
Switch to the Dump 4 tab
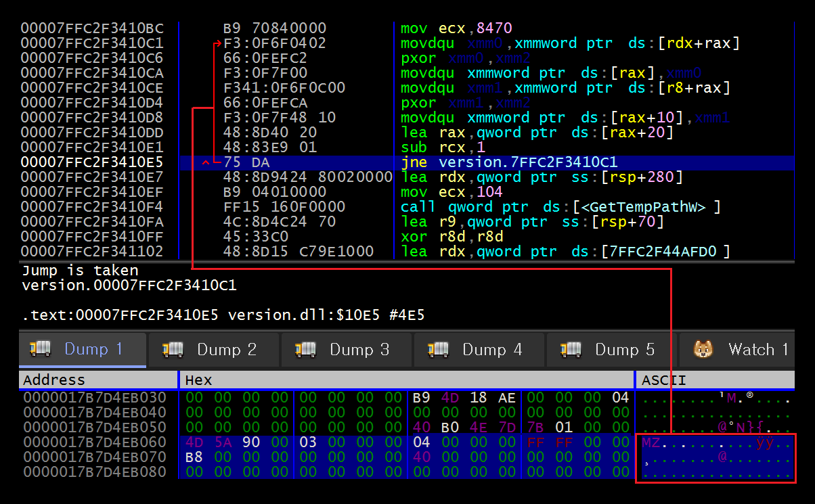point(479,349)
